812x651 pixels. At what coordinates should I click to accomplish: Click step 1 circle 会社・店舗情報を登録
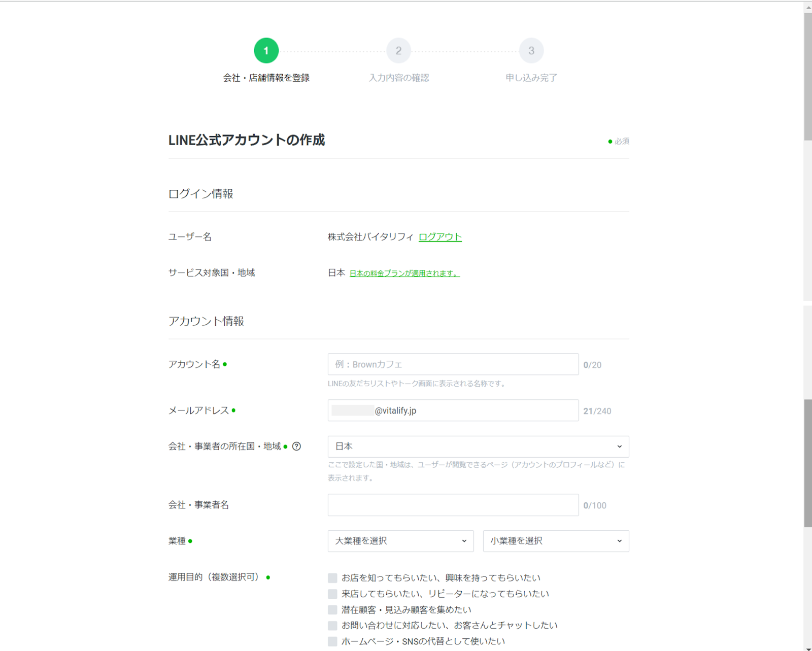tap(266, 51)
